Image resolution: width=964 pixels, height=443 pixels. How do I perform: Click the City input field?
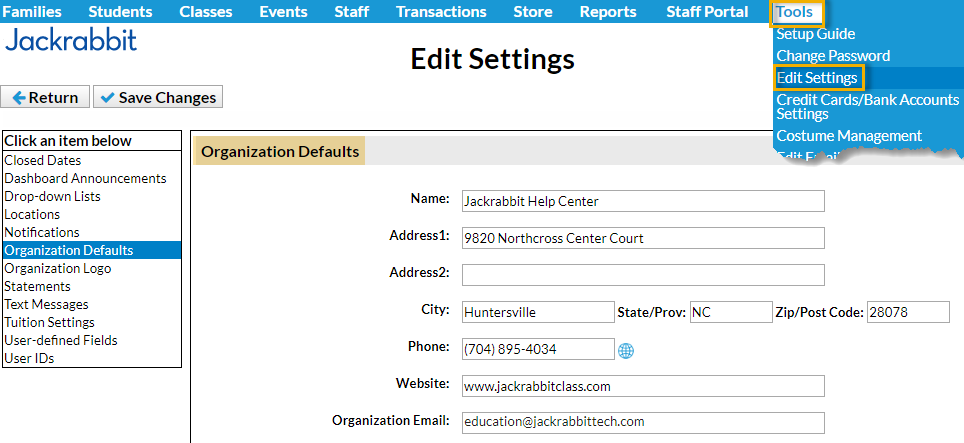point(538,312)
